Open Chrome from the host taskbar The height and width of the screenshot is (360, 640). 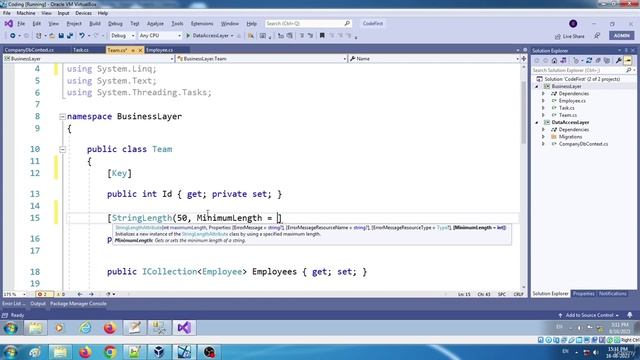pos(109,352)
